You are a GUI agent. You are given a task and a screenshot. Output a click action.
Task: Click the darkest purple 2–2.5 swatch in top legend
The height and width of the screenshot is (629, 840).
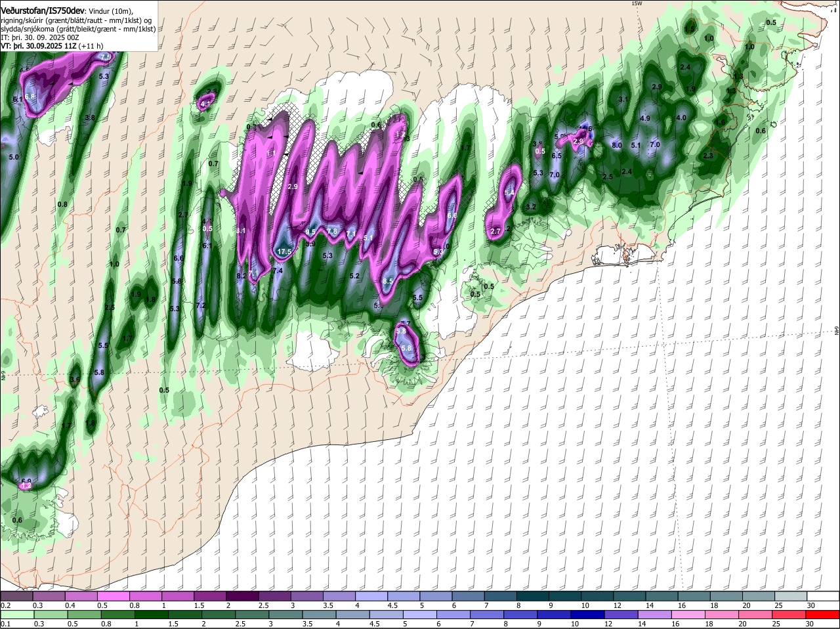click(x=243, y=596)
